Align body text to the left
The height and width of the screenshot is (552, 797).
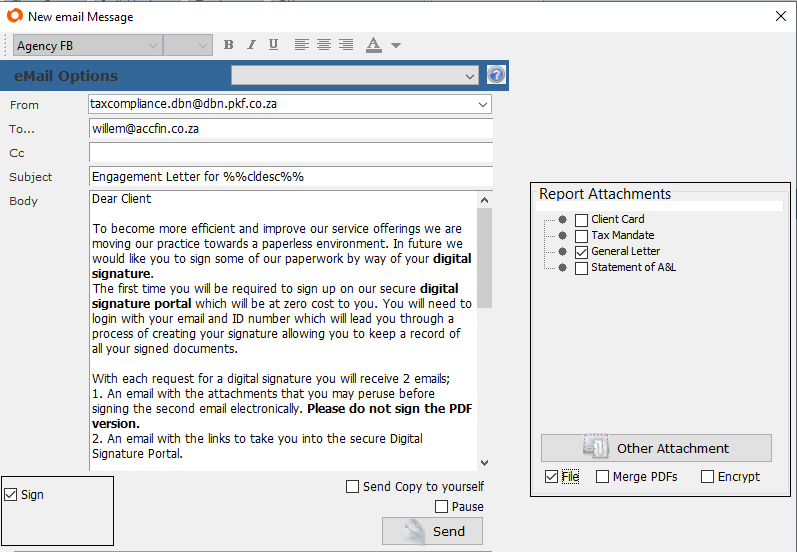click(301, 45)
